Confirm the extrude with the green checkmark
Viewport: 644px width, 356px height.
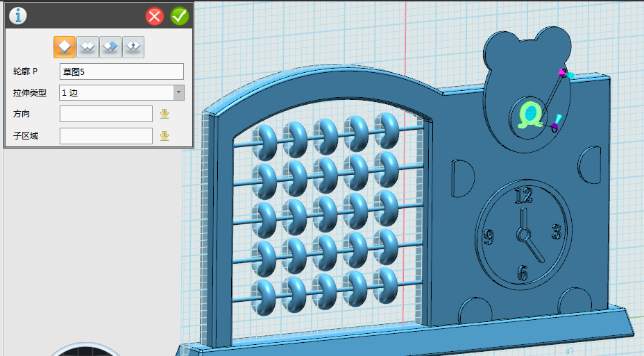[180, 16]
